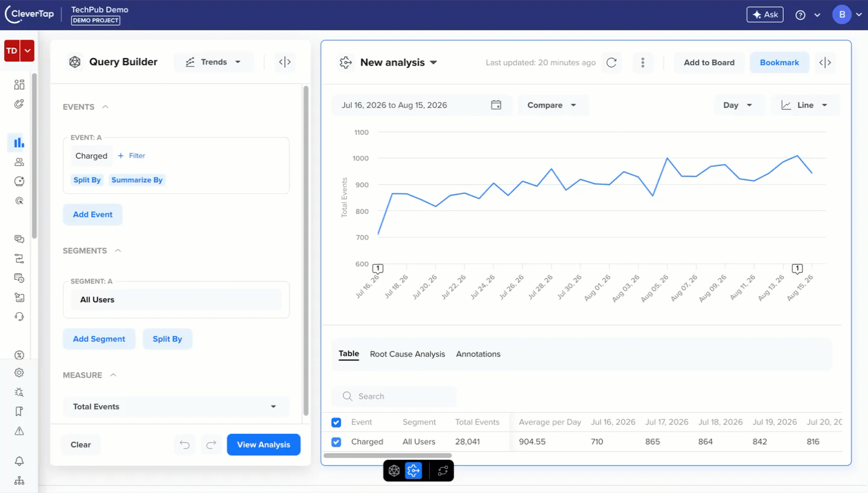The image size is (868, 493).
Task: Click Add to Board
Action: (x=709, y=62)
